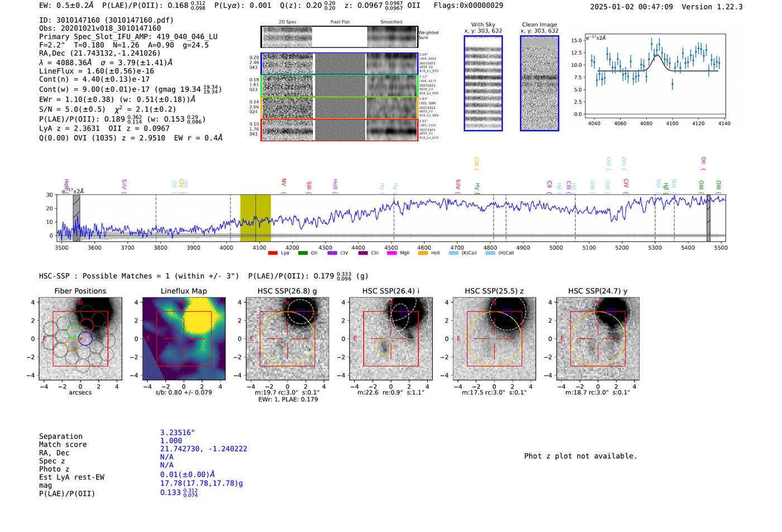Image resolution: width=782 pixels, height=532 pixels.
Task: Select the green-outlined 2D spectrum row
Action: pos(339,86)
